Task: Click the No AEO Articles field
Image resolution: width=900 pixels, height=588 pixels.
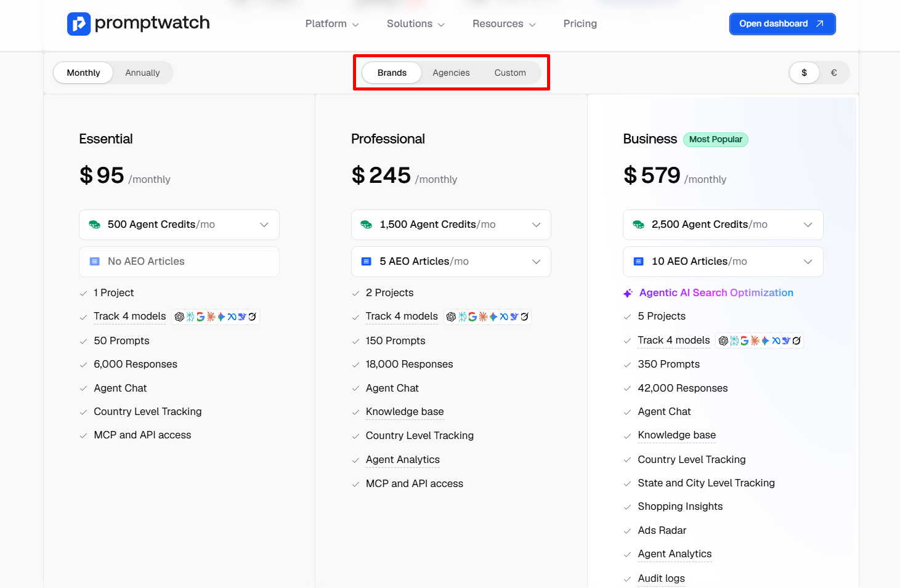Action: (x=179, y=262)
